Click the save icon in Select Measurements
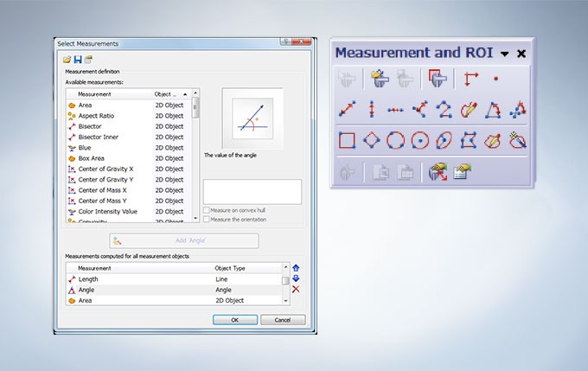This screenshot has width=588, height=371. click(x=78, y=59)
